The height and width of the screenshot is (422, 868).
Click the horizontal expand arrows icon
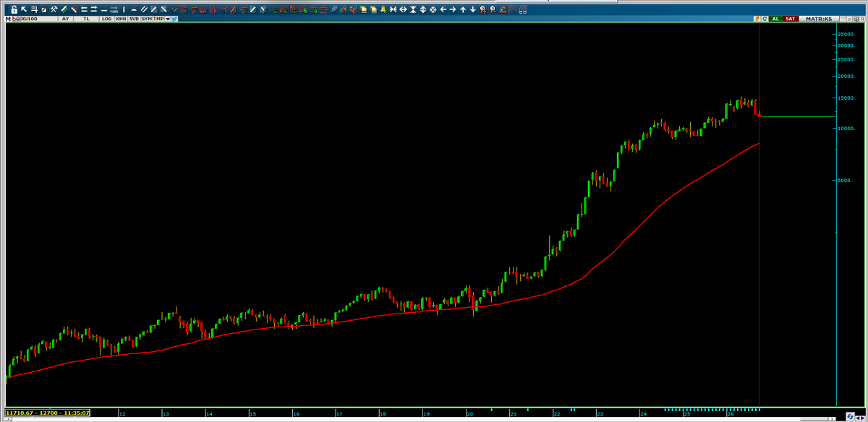[403, 9]
